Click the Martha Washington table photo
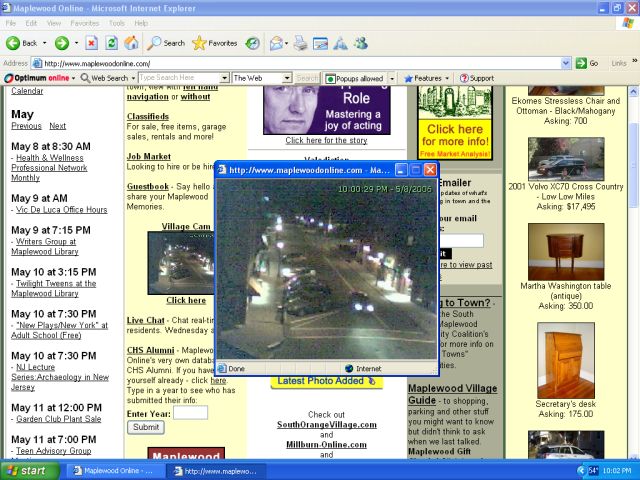 [x=566, y=252]
